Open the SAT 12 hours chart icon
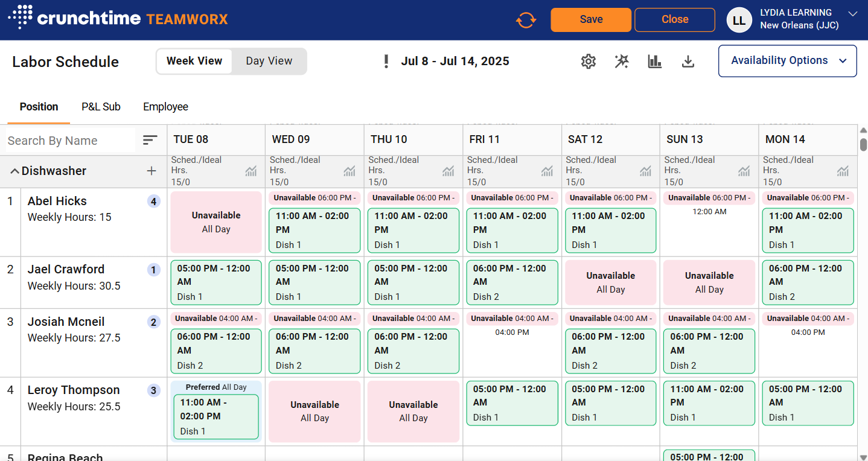The width and height of the screenshot is (868, 461). [646, 171]
